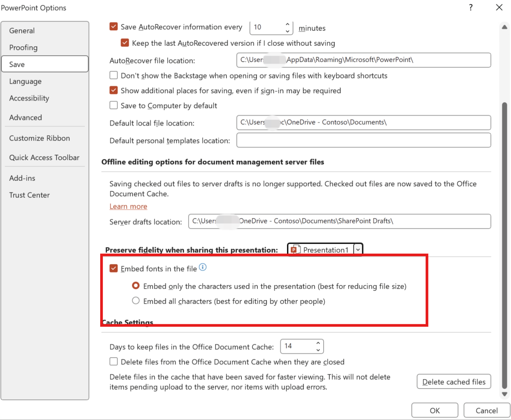Open Quick Access Toolbar settings
Screen dimensions: 511x420
pos(45,158)
